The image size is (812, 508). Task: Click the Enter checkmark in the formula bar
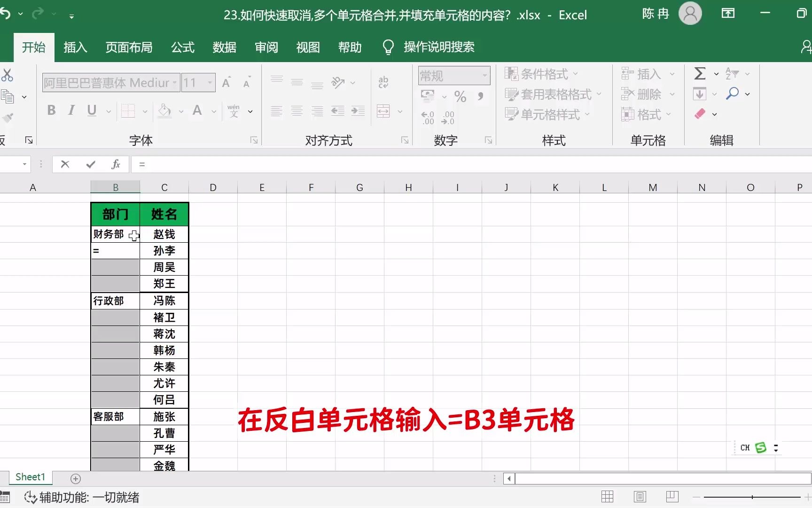pos(90,164)
